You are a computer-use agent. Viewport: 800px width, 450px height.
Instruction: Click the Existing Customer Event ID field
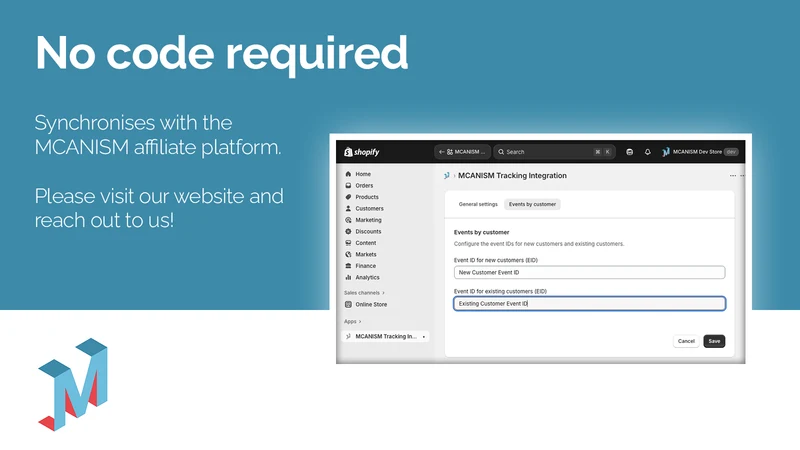pos(589,304)
